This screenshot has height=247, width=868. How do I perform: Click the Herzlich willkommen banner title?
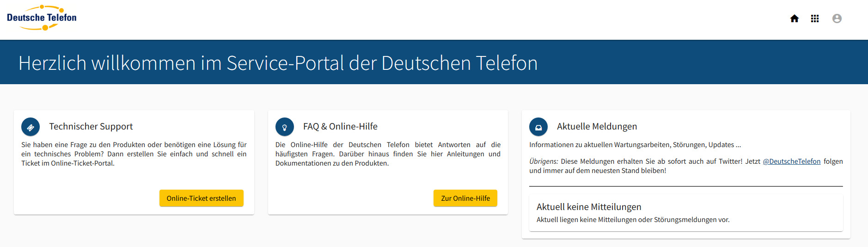pyautogui.click(x=278, y=63)
